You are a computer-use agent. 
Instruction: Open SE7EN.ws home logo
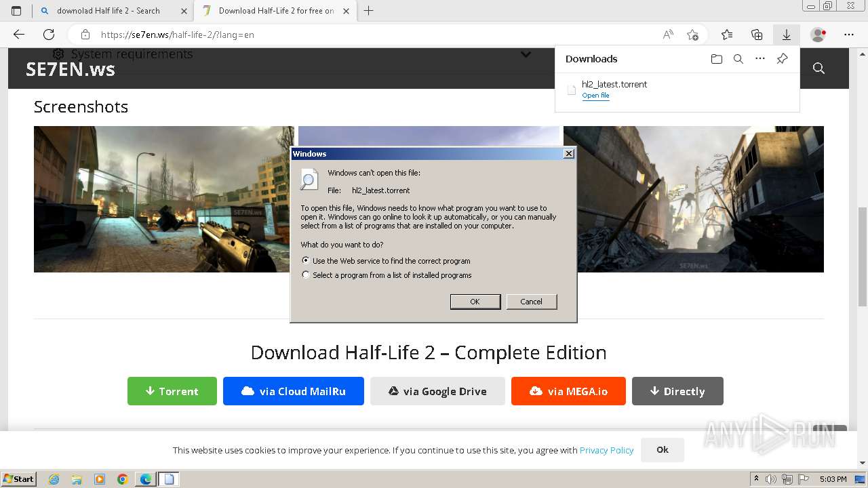click(x=70, y=69)
